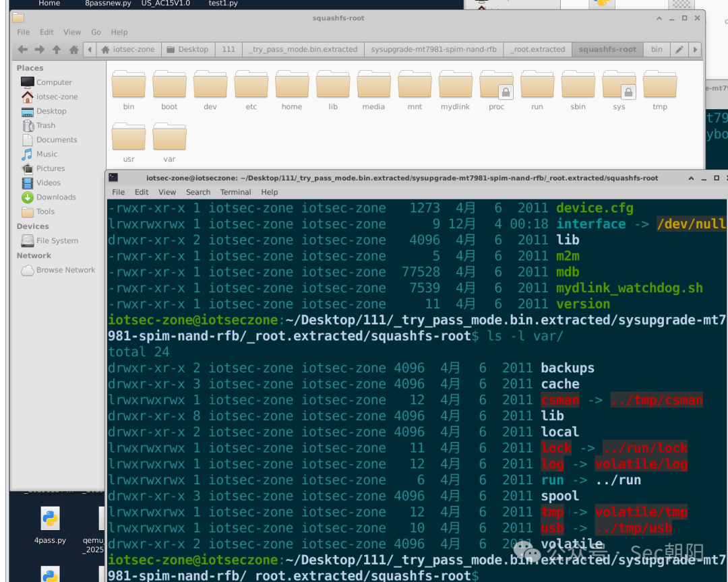Jump to the Desktop path segment
Viewport: 728px width, 582px height.
(x=188, y=49)
